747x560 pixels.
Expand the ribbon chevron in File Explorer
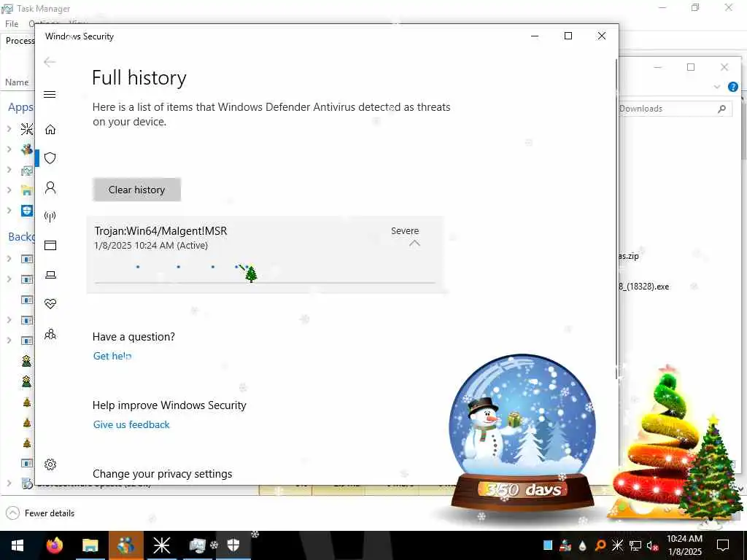[717, 87]
